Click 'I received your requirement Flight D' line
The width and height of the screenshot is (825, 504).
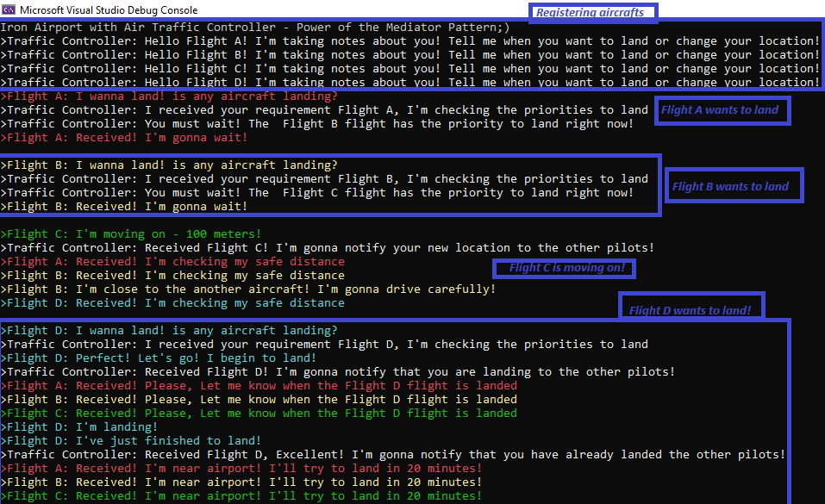(x=325, y=344)
